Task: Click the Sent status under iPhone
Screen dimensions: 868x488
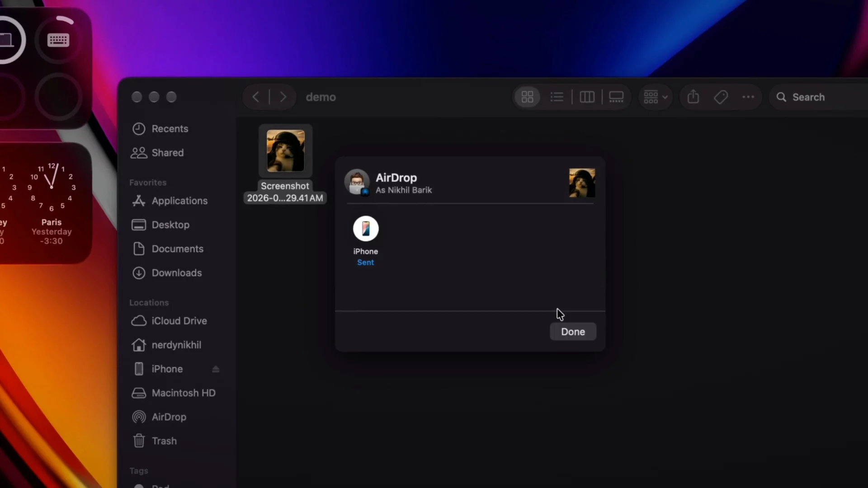Action: pyautogui.click(x=365, y=263)
